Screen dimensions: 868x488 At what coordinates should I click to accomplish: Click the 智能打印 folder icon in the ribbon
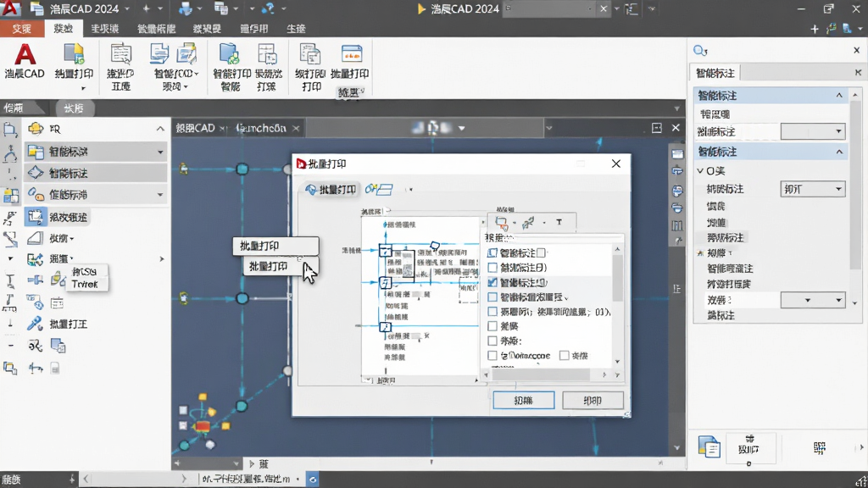pos(231,55)
